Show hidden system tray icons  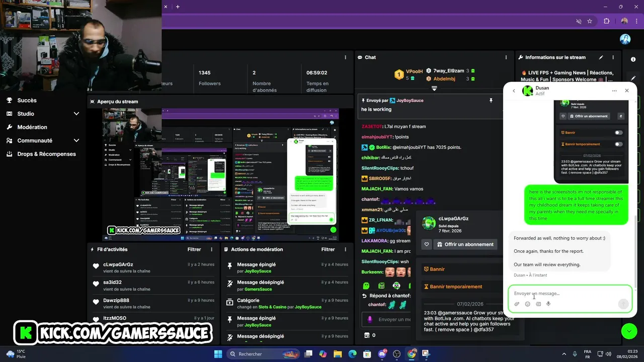coord(563,354)
